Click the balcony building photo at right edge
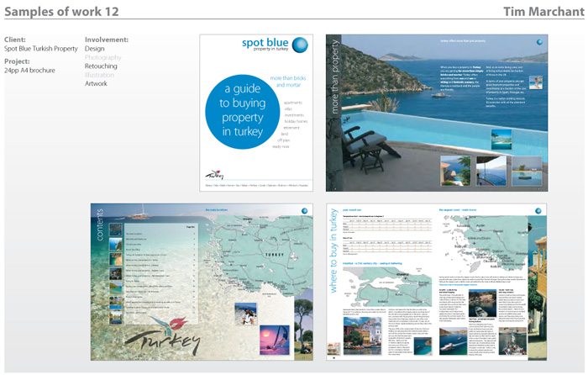Viewport: 588px width, 375px height. click(x=537, y=288)
